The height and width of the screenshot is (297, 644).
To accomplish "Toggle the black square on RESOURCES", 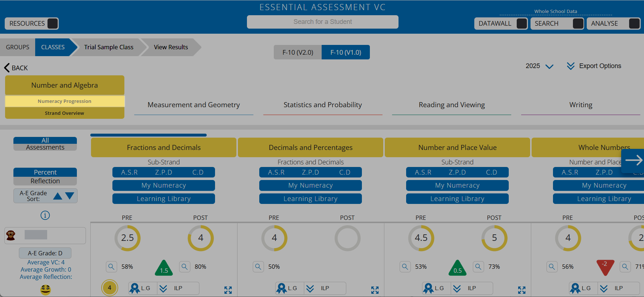I will click(53, 24).
